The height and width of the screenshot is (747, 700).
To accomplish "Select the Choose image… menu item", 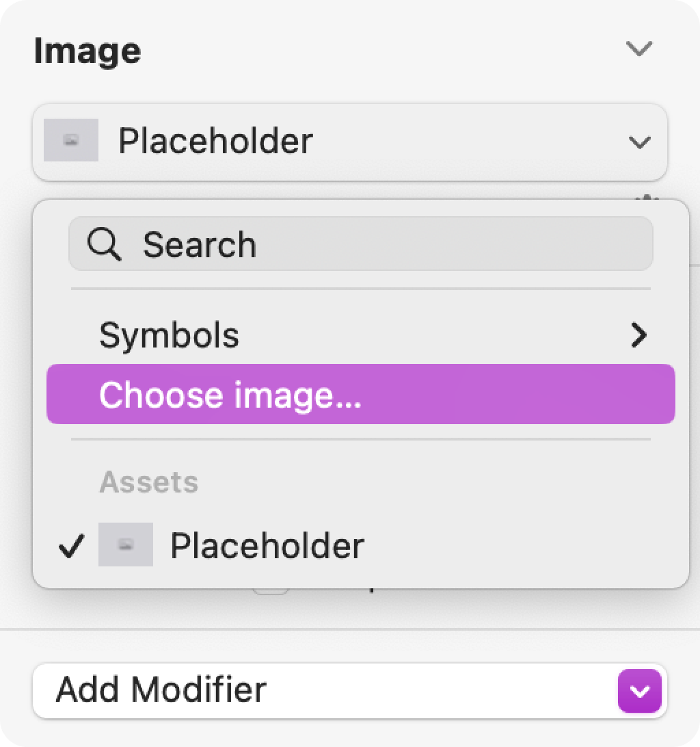I will tap(360, 394).
